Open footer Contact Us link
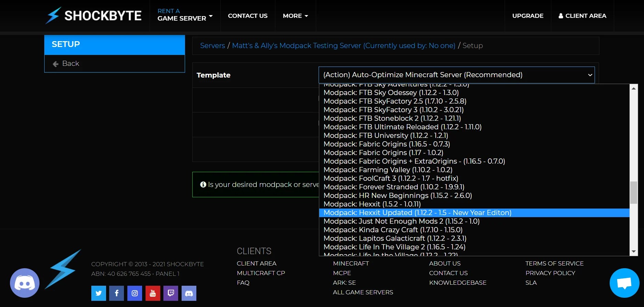Image resolution: width=644 pixels, height=307 pixels. (x=448, y=273)
